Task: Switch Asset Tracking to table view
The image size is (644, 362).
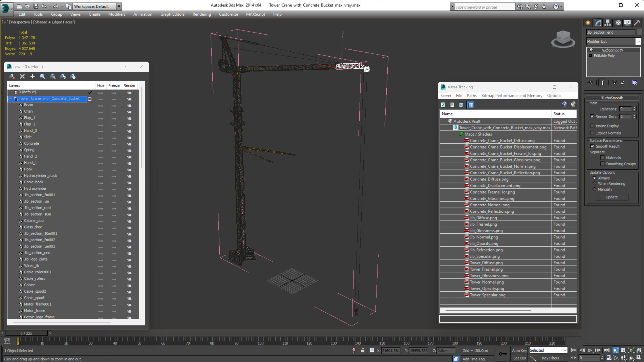Action: [470, 105]
